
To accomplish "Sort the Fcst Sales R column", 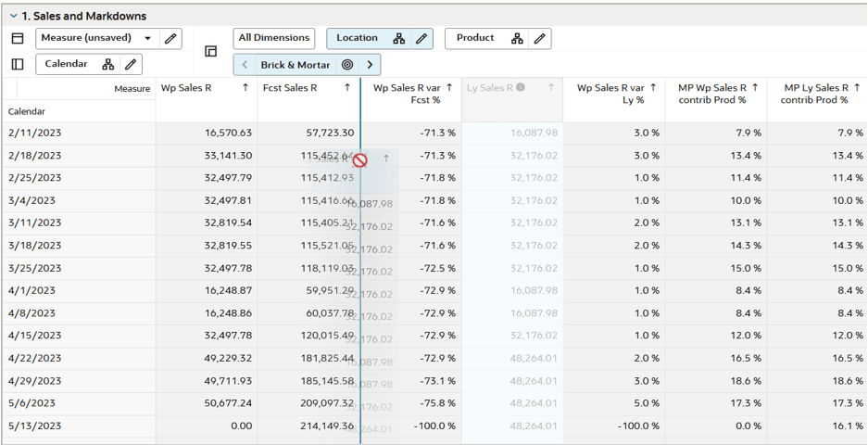I will 347,87.
